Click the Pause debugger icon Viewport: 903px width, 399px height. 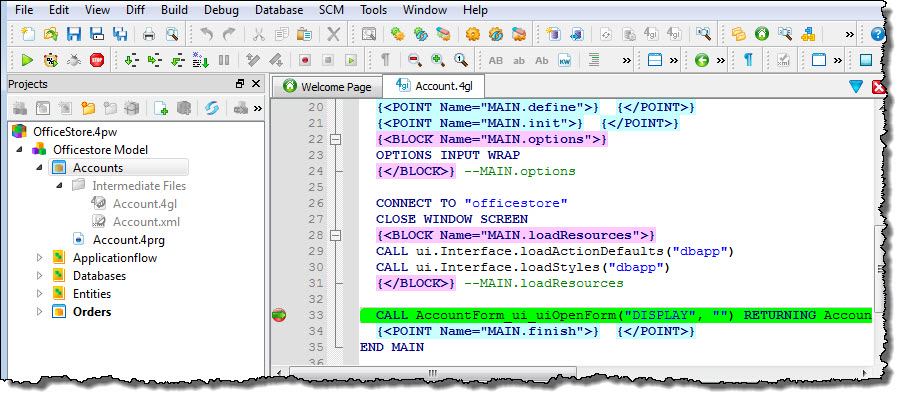click(224, 60)
